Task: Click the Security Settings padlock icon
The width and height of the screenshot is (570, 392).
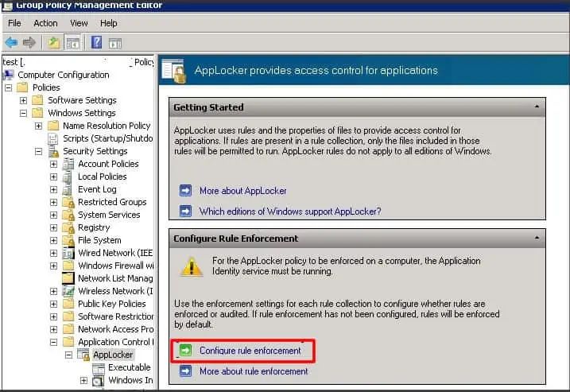Action: (53, 151)
